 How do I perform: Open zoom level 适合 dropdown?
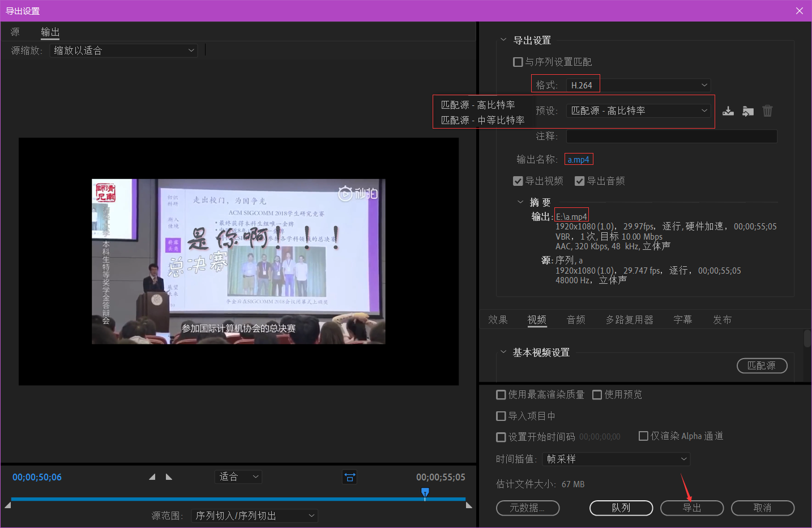[238, 477]
